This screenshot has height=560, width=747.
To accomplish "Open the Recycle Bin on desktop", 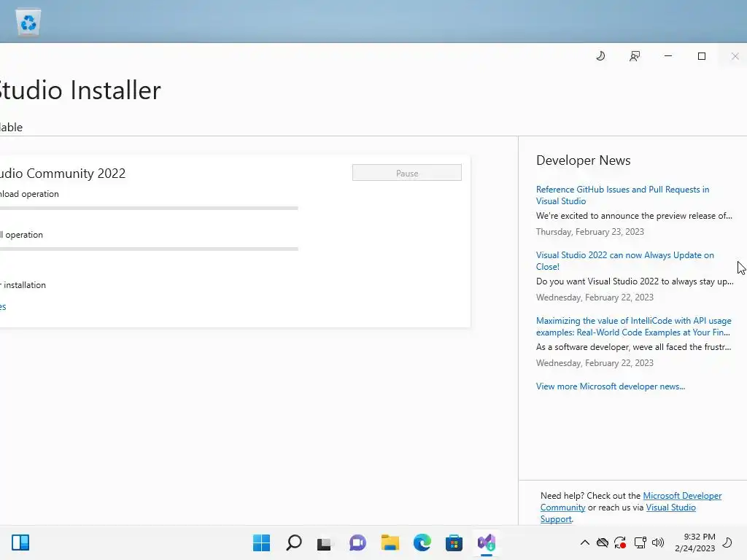I will click(28, 23).
